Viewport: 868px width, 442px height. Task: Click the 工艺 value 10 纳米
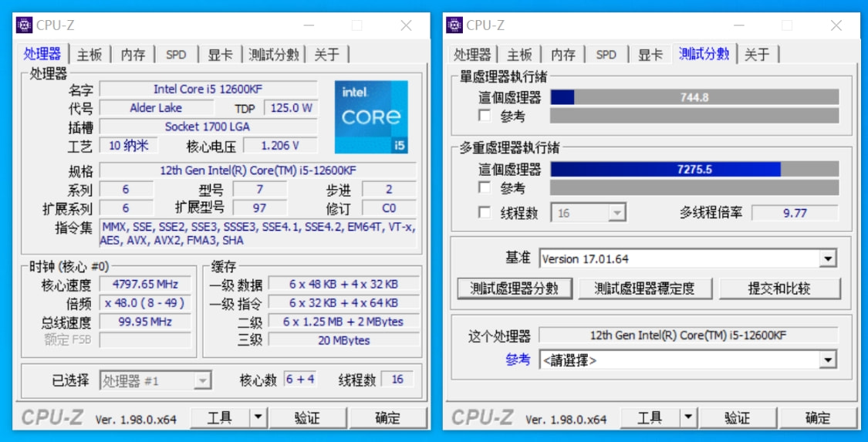128,146
